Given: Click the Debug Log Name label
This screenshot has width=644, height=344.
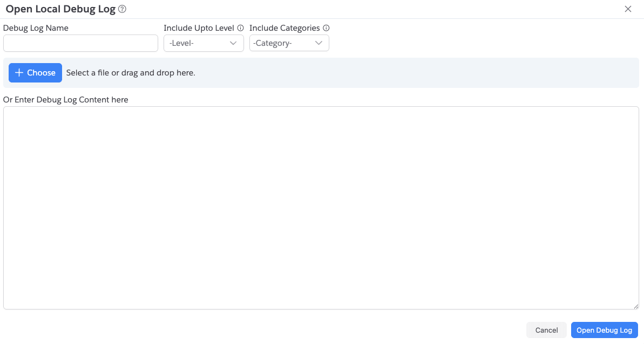Looking at the screenshot, I should click(x=36, y=28).
